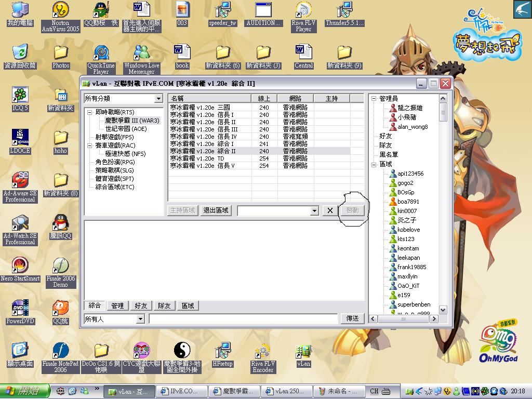This screenshot has width=532, height=399.
Task: Open the PowerDVD desktop icon
Action: [x=20, y=308]
